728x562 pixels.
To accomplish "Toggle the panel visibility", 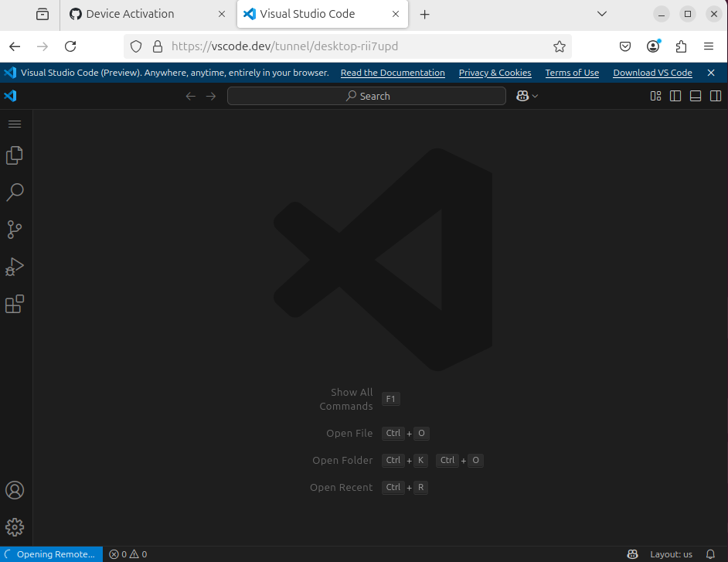I will (x=695, y=95).
